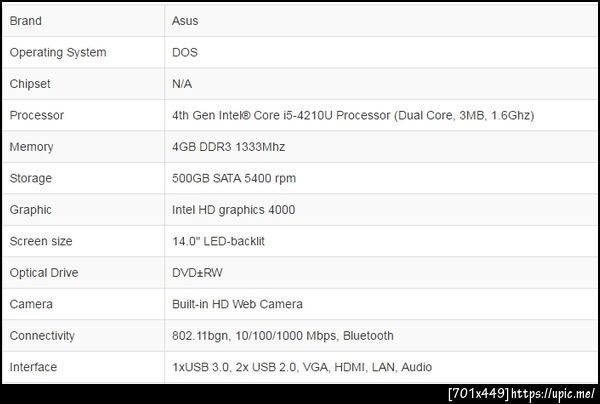Select the DOS value text
The width and height of the screenshot is (600, 404).
[x=186, y=52]
